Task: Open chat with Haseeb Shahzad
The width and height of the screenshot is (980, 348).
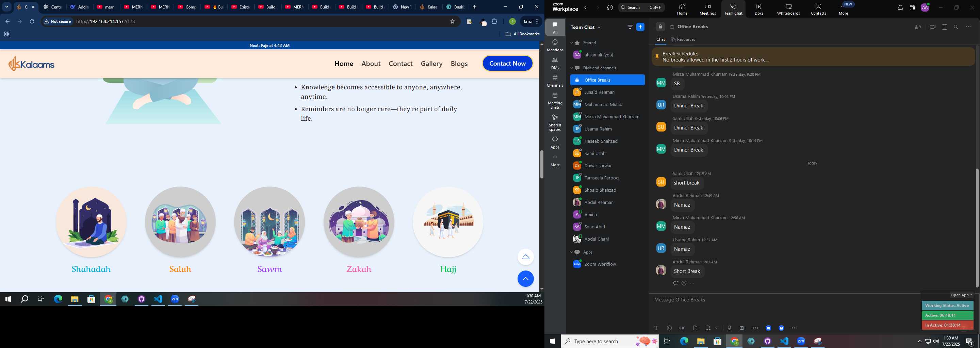Action: point(607,141)
